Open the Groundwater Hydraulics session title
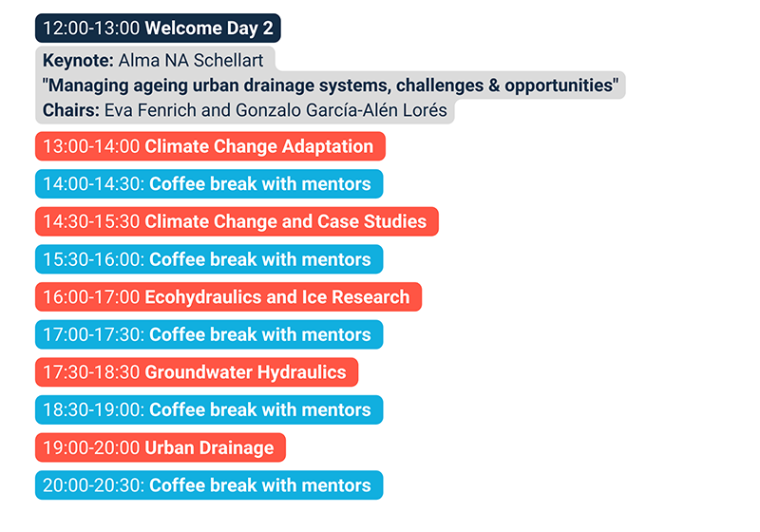 245,372
